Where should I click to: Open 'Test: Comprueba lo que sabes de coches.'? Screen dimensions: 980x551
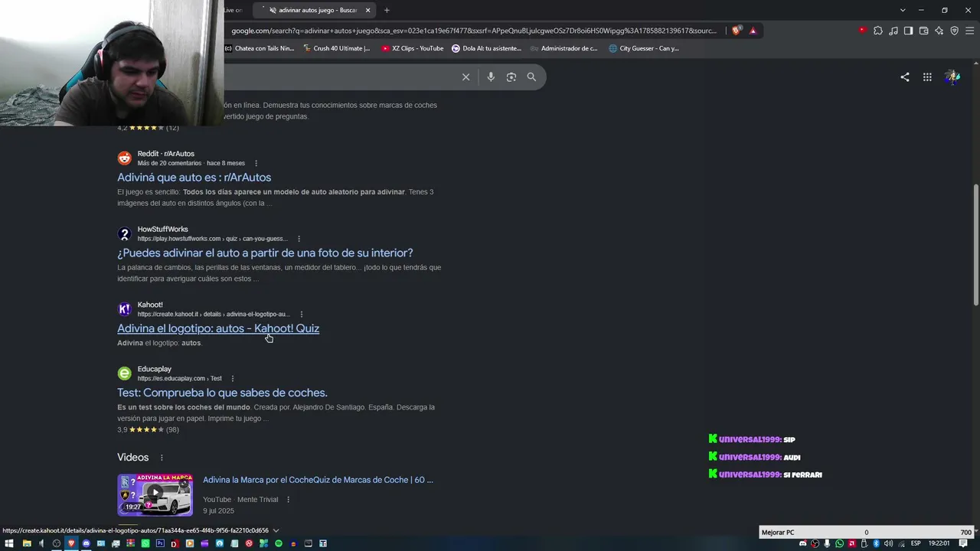pos(222,393)
